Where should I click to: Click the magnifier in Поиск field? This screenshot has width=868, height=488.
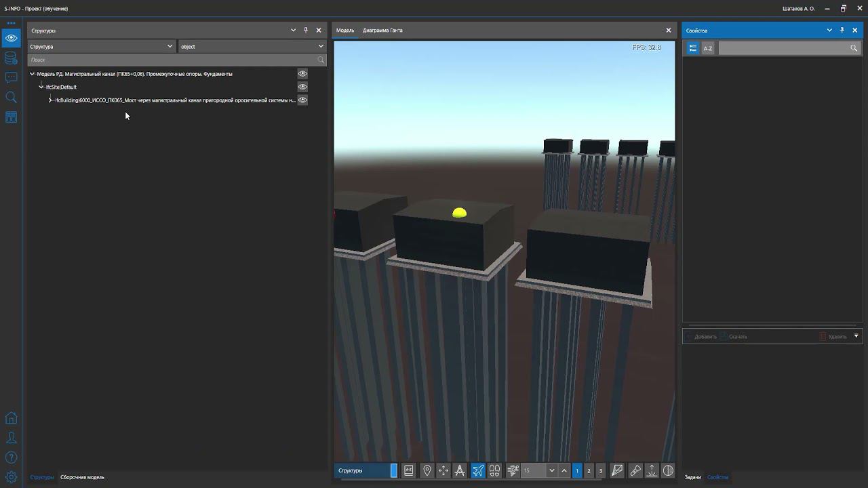321,60
